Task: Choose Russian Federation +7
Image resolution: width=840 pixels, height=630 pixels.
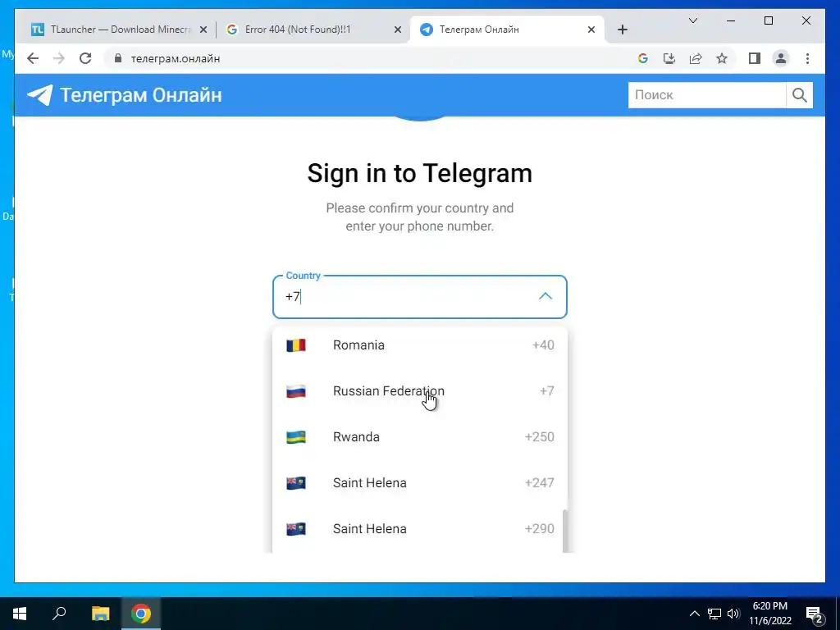Action: coord(419,391)
